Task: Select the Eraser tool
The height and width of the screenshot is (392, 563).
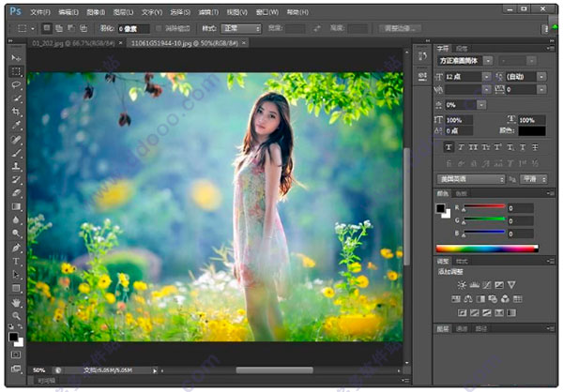Action: [16, 193]
